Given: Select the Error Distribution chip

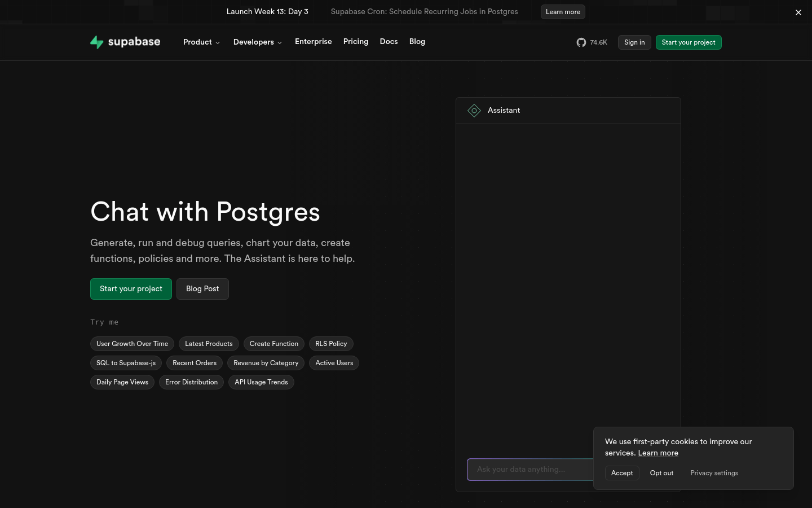Looking at the screenshot, I should point(191,382).
